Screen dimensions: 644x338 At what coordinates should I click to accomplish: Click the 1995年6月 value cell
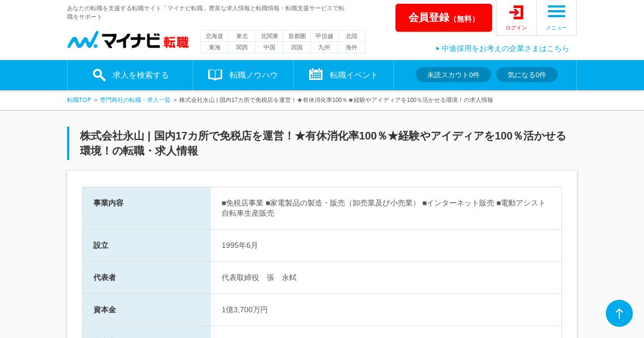[386, 246]
